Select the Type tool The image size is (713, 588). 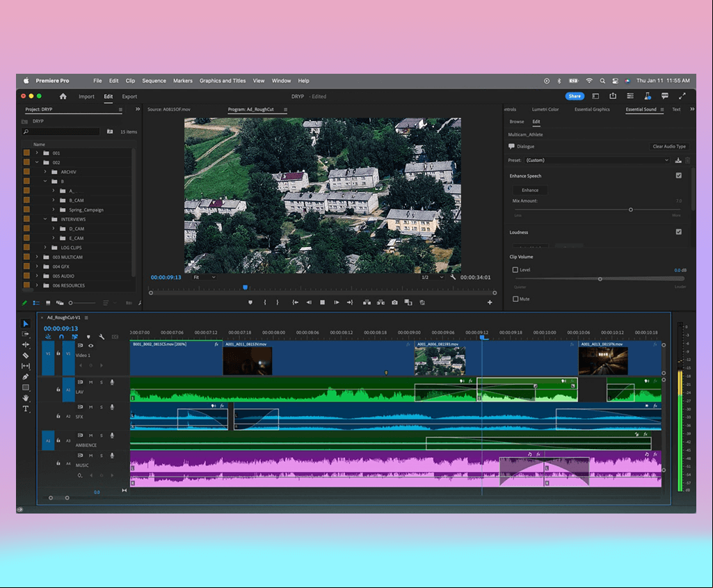click(26, 409)
